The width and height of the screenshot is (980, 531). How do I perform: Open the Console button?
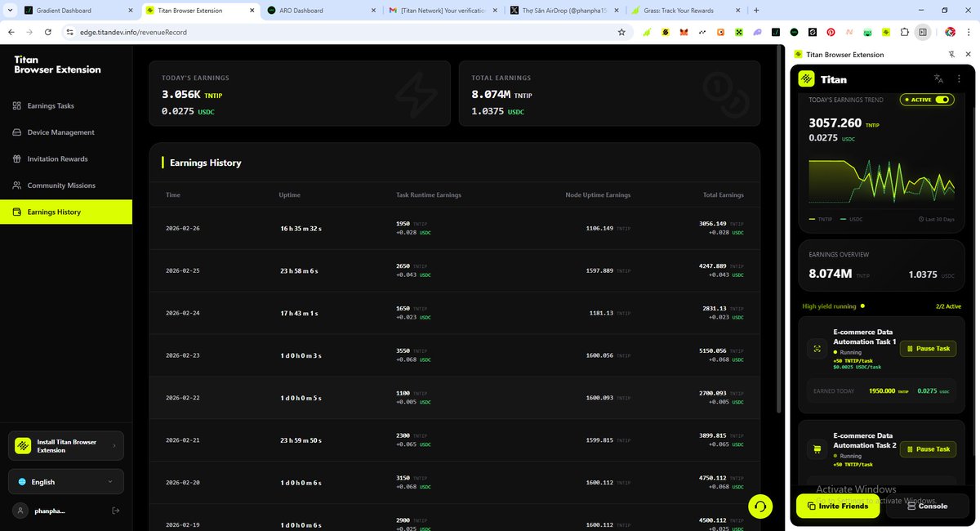click(x=928, y=506)
